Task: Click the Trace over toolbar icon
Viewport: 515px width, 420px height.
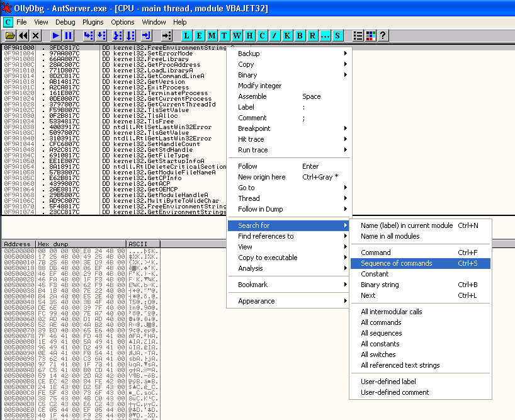Action: tap(130, 35)
